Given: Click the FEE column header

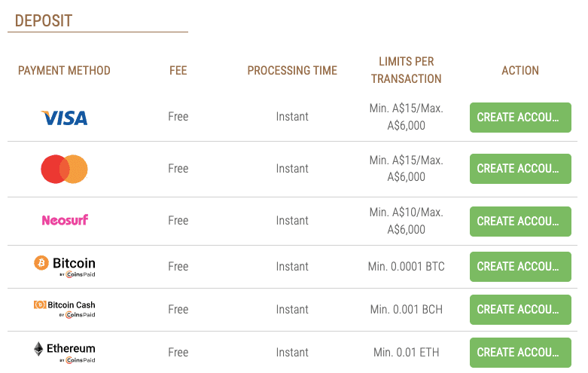Looking at the screenshot, I should click(x=178, y=71).
